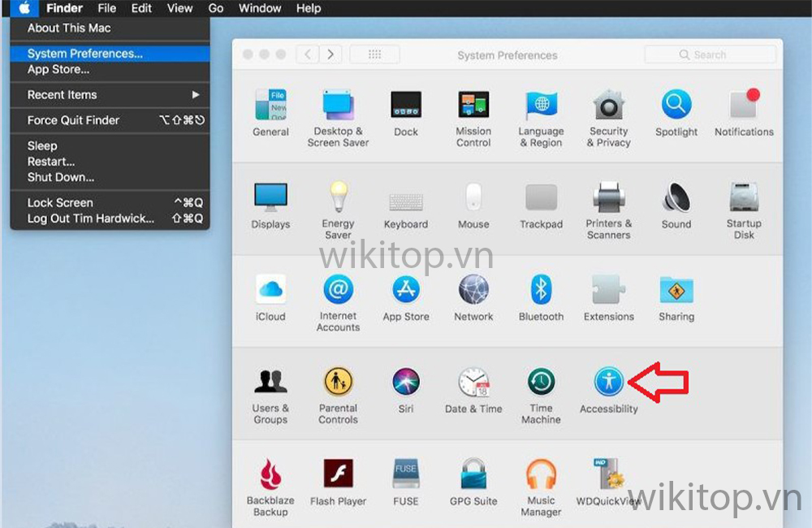
Task: Open Parental Controls settings
Action: click(x=338, y=396)
